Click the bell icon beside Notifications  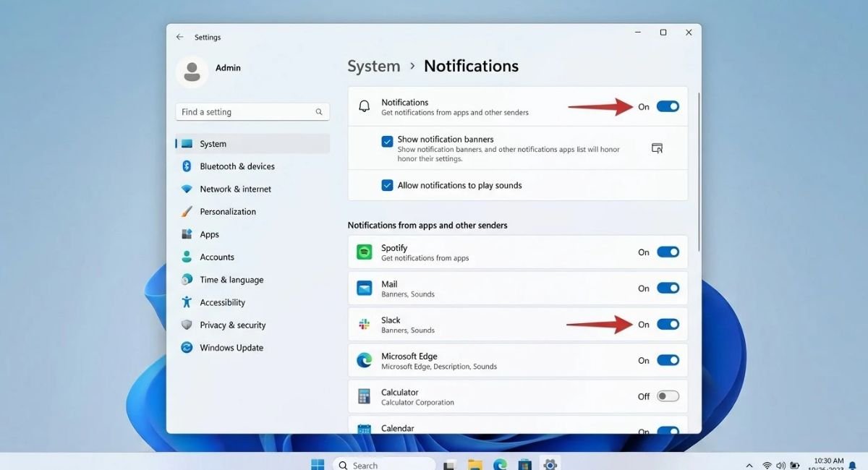(x=365, y=107)
